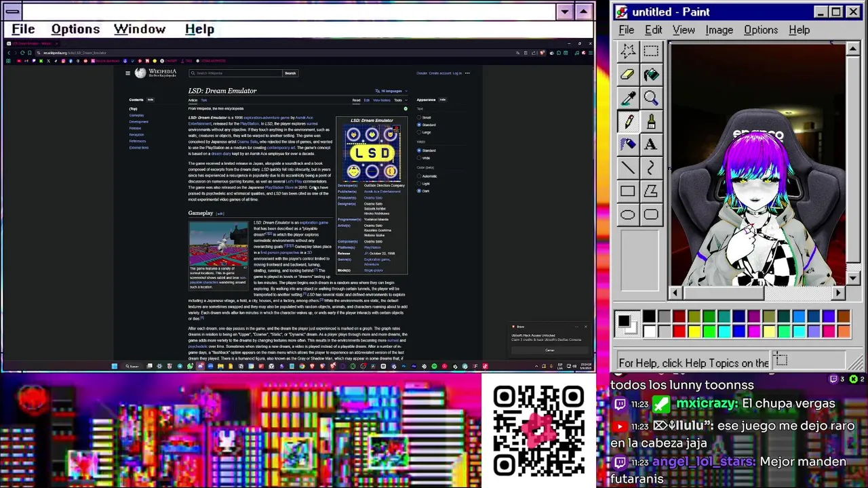Select the Pencil tool in Paint

(627, 121)
